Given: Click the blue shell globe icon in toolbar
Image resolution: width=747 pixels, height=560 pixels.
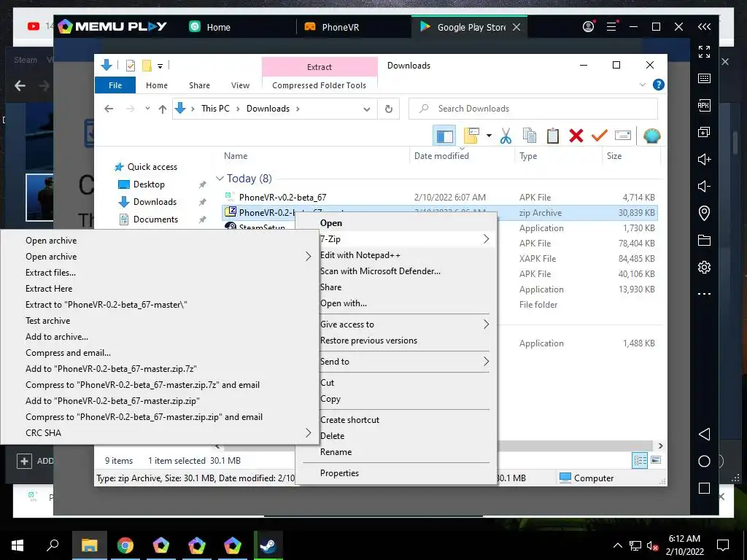Looking at the screenshot, I should pyautogui.click(x=651, y=136).
